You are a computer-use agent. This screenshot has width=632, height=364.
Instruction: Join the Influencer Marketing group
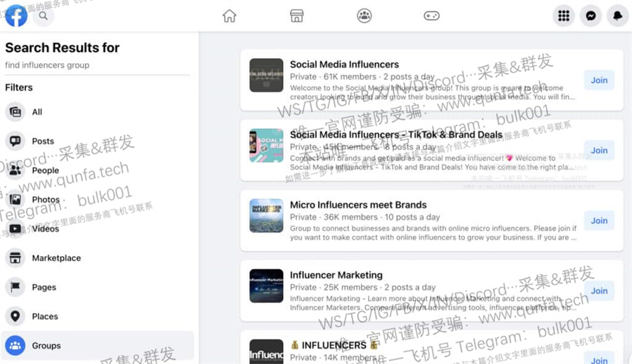(599, 290)
